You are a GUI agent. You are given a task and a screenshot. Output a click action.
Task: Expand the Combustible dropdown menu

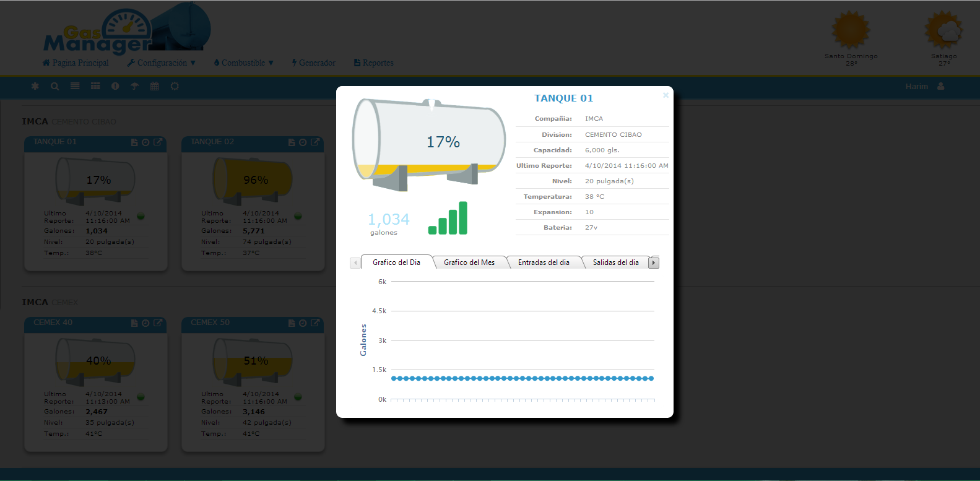244,63
